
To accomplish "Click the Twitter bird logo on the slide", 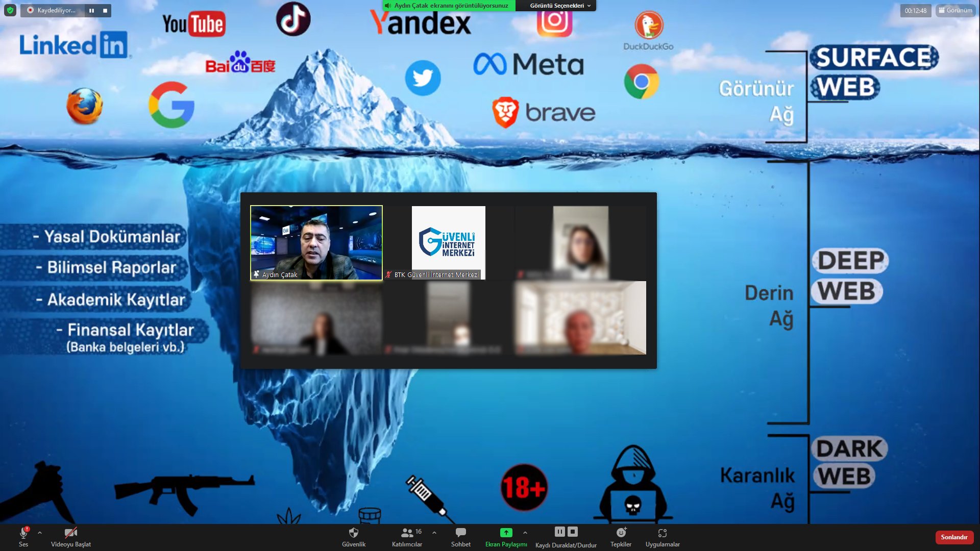I will point(423,78).
